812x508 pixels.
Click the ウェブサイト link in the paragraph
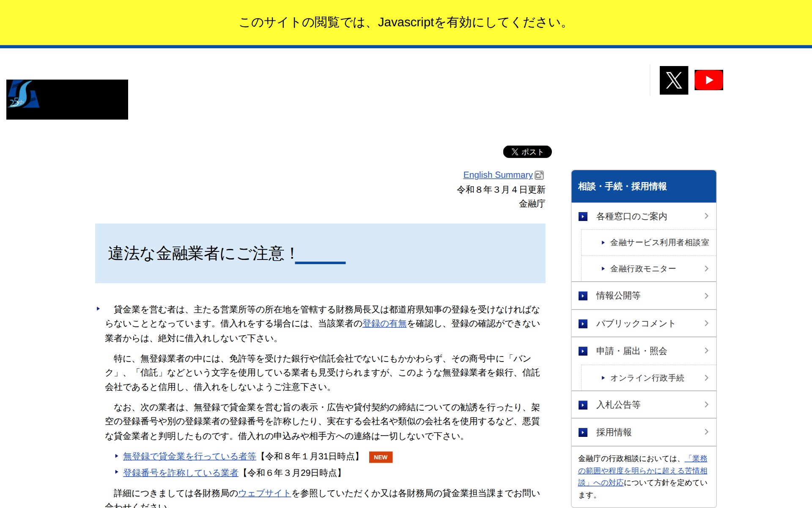264,493
